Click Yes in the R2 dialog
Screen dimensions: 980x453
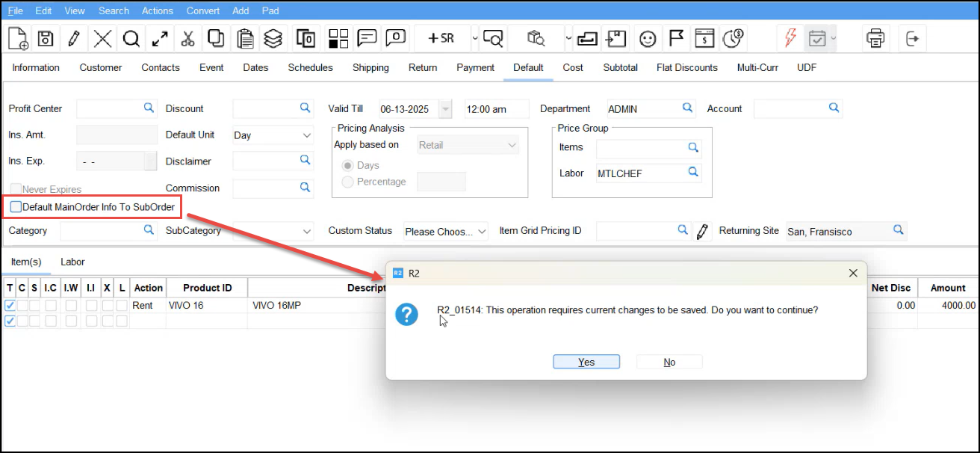point(586,362)
